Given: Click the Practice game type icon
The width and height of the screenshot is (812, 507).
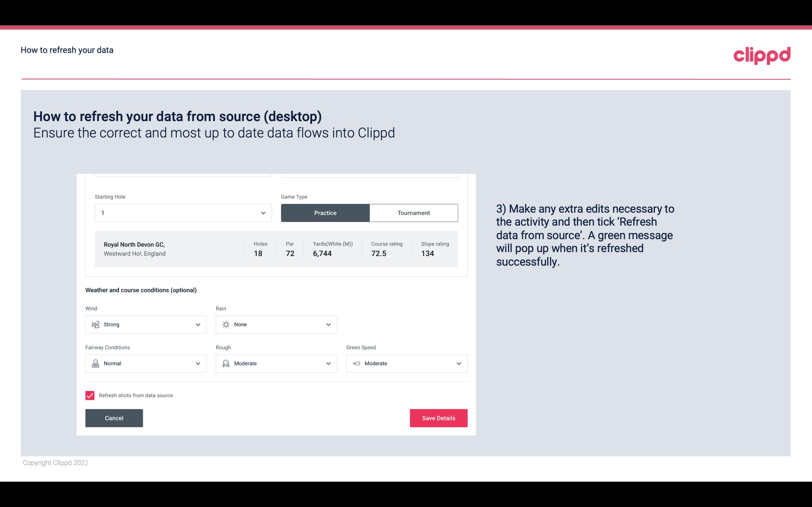Looking at the screenshot, I should pos(325,213).
